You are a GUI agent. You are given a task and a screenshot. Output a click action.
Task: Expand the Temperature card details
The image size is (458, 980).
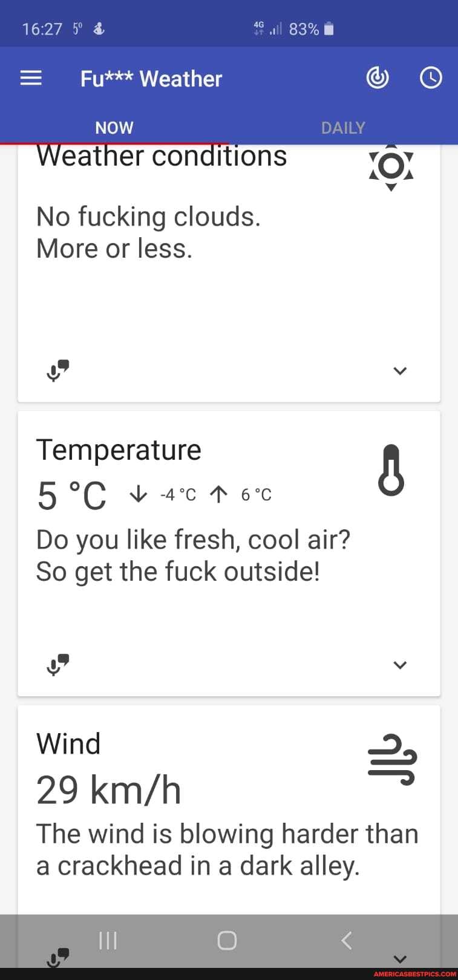point(400,665)
